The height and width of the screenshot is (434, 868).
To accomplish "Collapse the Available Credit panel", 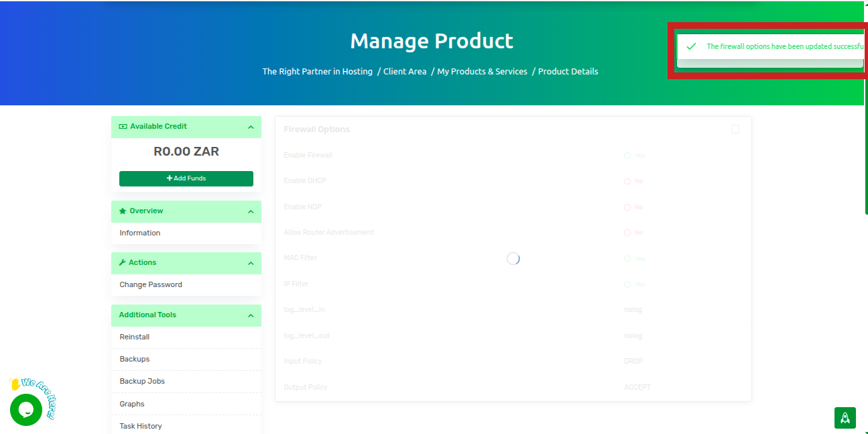I will [x=251, y=127].
